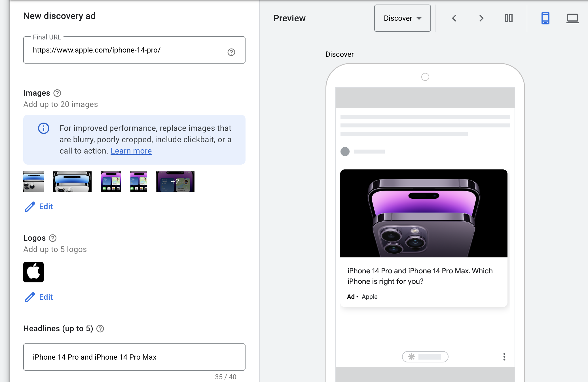
Task: Open the three-dot menu in the phone preview
Action: click(504, 357)
